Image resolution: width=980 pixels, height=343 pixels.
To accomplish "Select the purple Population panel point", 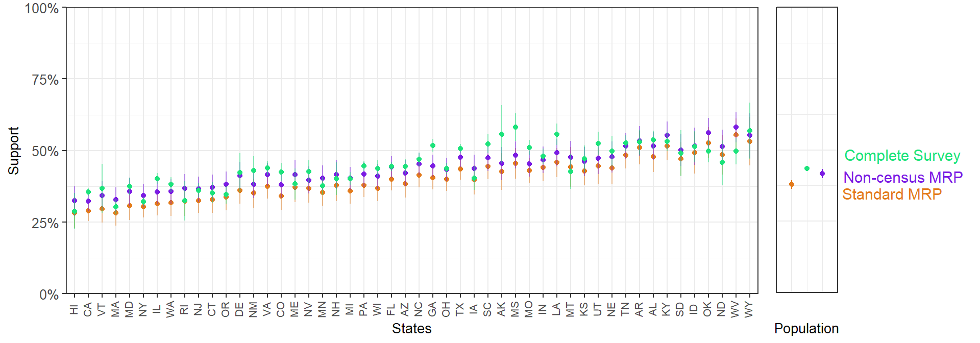I will (822, 174).
